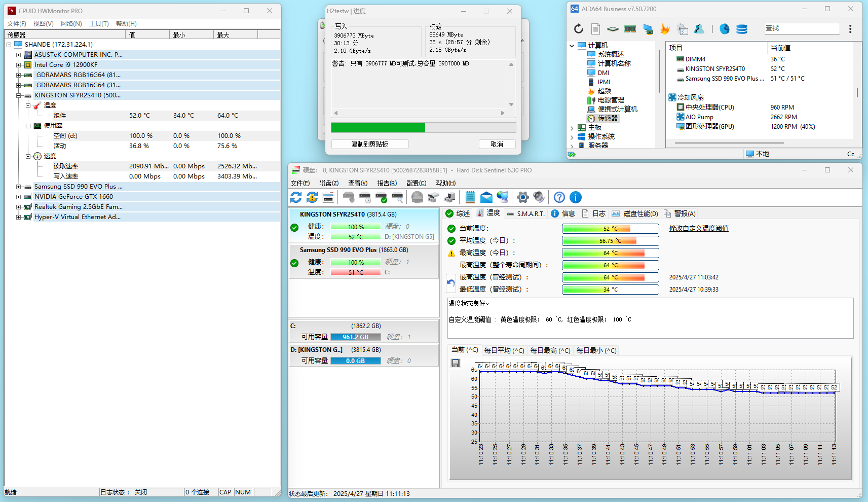Click the envelope email icon in Hard Disk Sentinel
Screen dimensions: 868x502
tap(486, 197)
